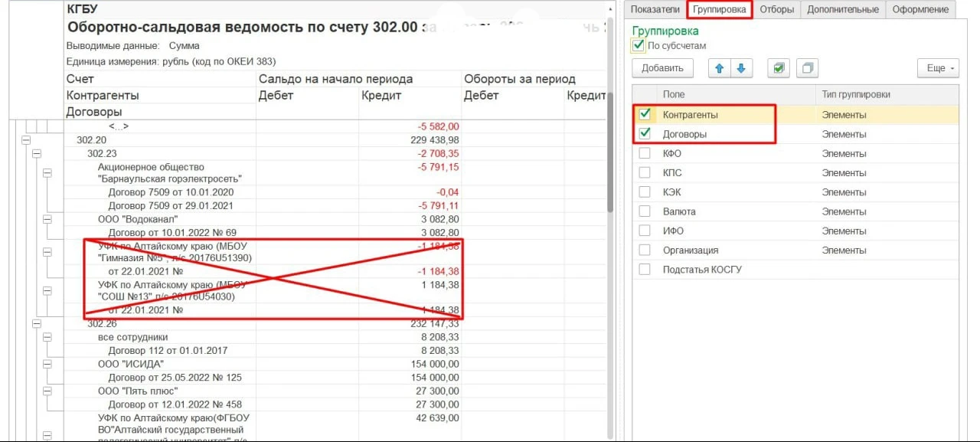This screenshot has height=442, width=980.
Task: Click the Договор 112 от 01.01.2017 row
Action: click(168, 350)
